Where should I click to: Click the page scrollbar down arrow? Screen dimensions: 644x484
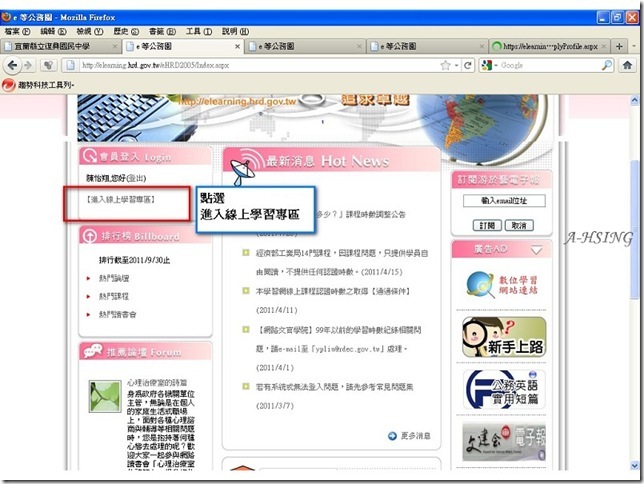coord(635,465)
